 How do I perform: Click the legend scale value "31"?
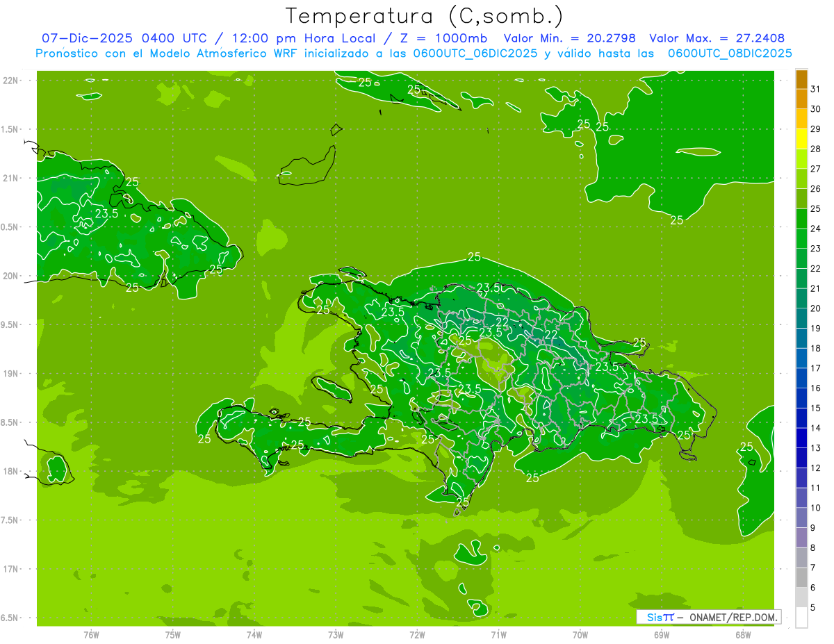coord(816,89)
